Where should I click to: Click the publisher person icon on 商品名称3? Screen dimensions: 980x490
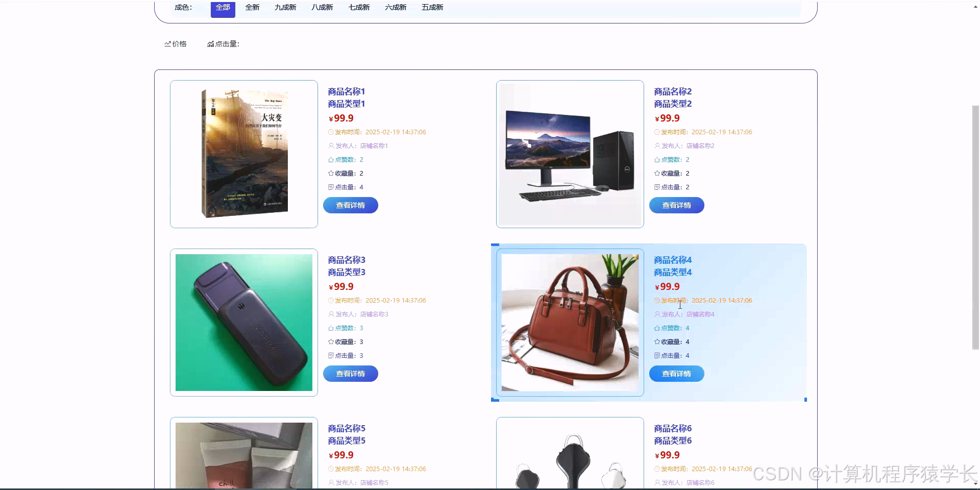point(331,314)
